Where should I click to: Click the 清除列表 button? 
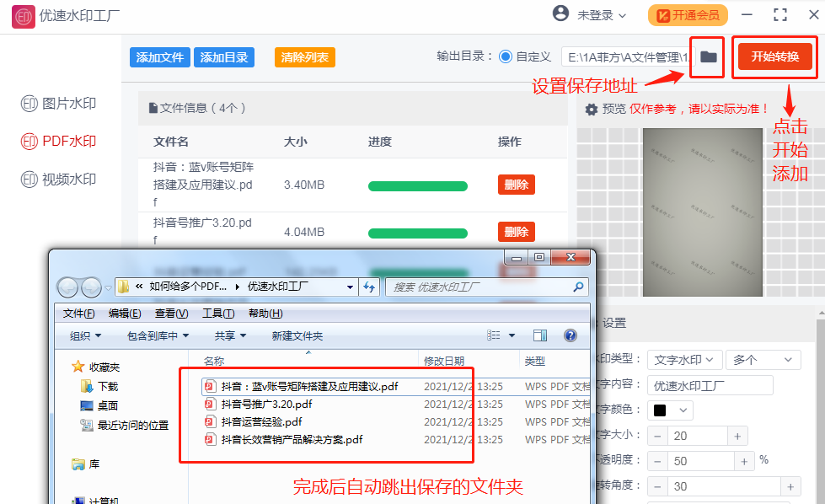click(x=305, y=57)
